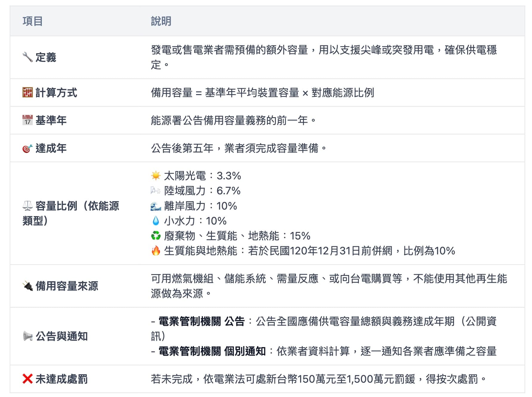The image size is (532, 397).
Task: Select the 說明 column header
Action: coord(160,21)
